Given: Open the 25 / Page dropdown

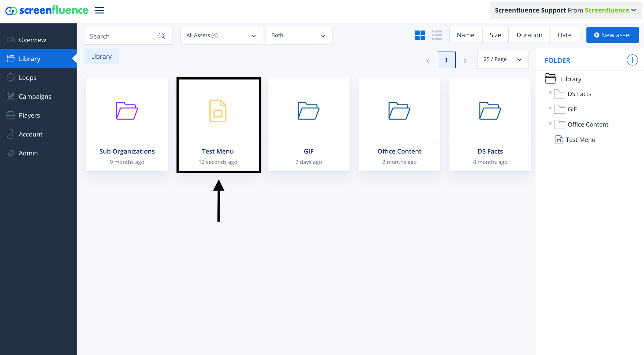Looking at the screenshot, I should (x=503, y=60).
